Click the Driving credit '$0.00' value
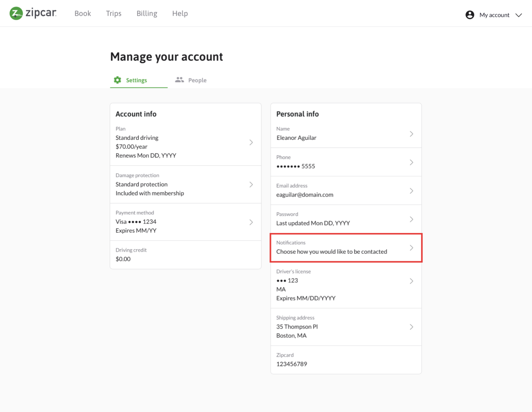Viewport: 532px width, 412px height. tap(123, 259)
